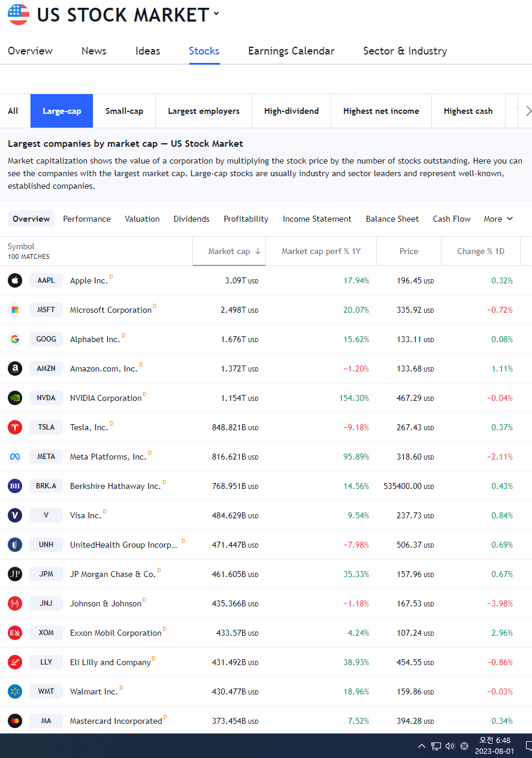
Task: Click the US flag icon
Action: [x=19, y=14]
